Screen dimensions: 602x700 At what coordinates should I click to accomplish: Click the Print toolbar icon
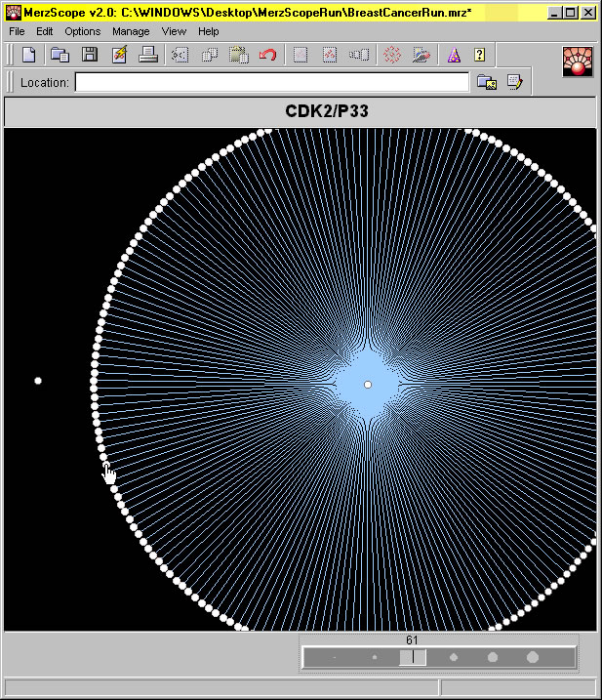148,55
